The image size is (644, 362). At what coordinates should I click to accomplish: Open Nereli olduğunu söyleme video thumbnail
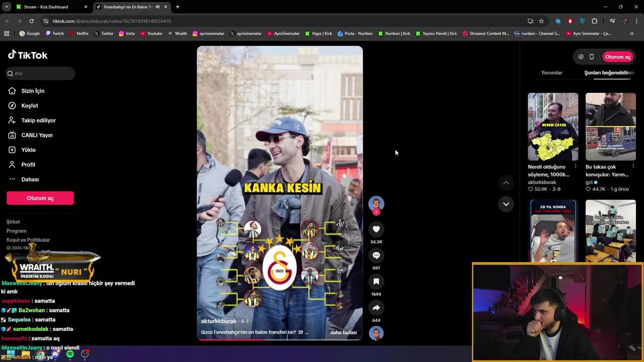(x=553, y=127)
